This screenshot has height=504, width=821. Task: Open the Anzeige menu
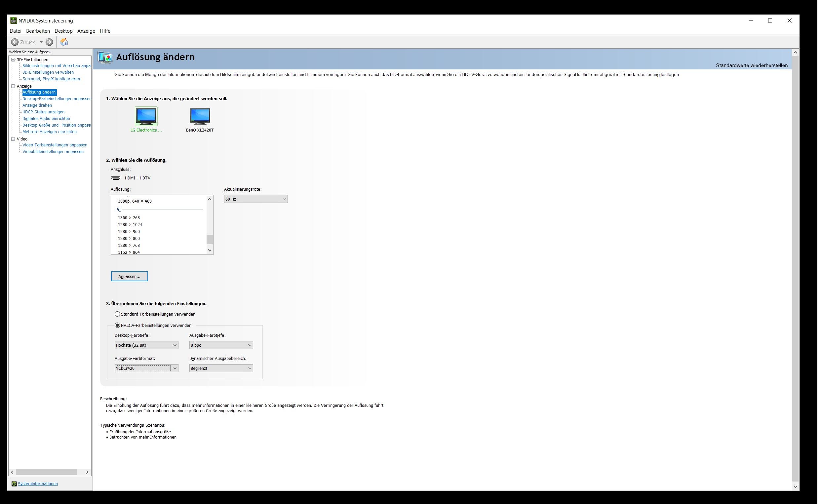[86, 31]
